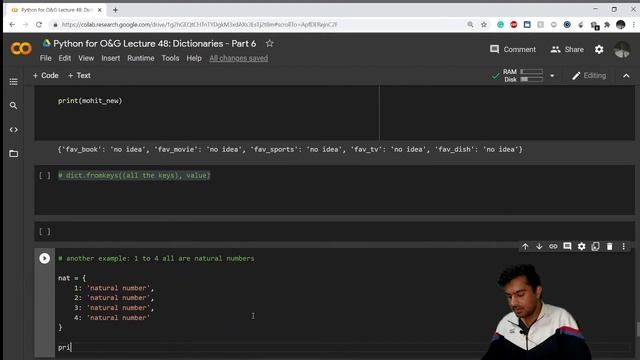Open table of contents sidebar icon
The height and width of the screenshot is (360, 640).
pyautogui.click(x=13, y=82)
